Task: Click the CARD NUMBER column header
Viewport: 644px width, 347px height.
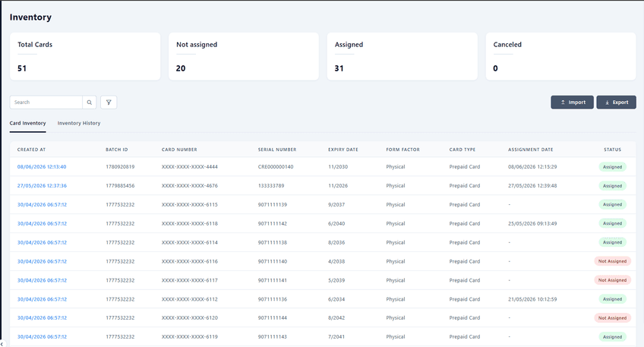Action: (x=179, y=150)
